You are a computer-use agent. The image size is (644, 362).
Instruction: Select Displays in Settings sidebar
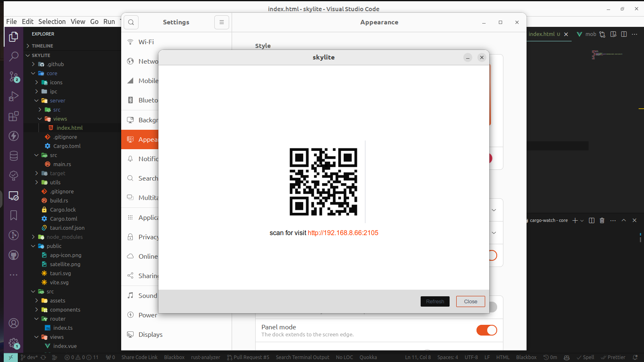tap(177, 335)
